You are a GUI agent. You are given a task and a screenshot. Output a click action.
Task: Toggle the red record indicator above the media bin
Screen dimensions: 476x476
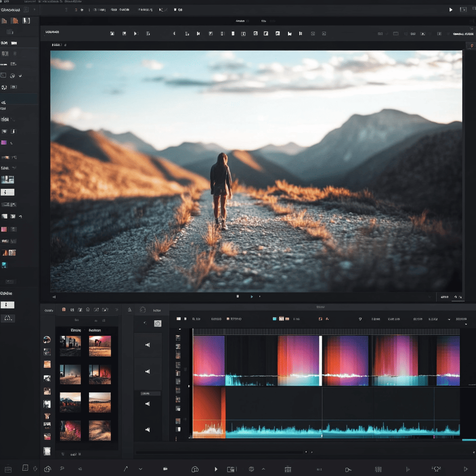(x=64, y=310)
